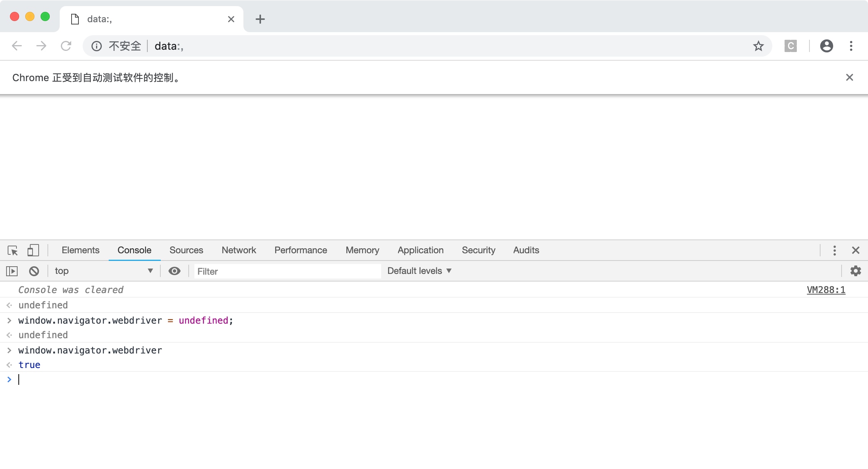868x469 pixels.
Task: Open the Security panel
Action: point(478,250)
